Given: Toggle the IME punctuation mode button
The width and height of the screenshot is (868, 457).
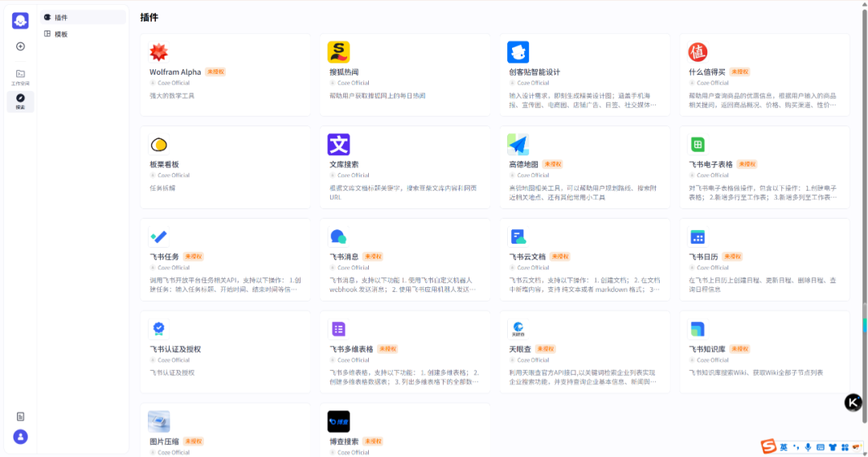Looking at the screenshot, I should 796,447.
